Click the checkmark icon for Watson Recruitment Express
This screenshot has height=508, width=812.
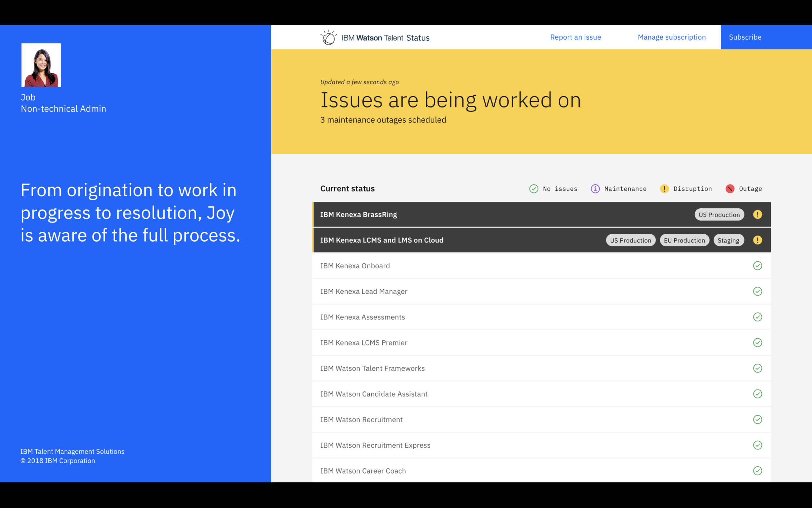(x=758, y=445)
